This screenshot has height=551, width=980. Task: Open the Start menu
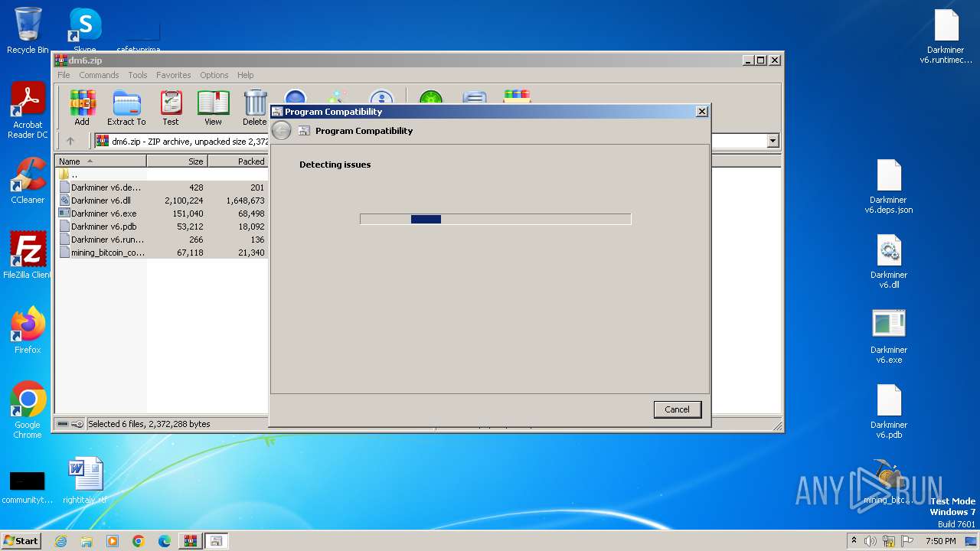pyautogui.click(x=21, y=540)
